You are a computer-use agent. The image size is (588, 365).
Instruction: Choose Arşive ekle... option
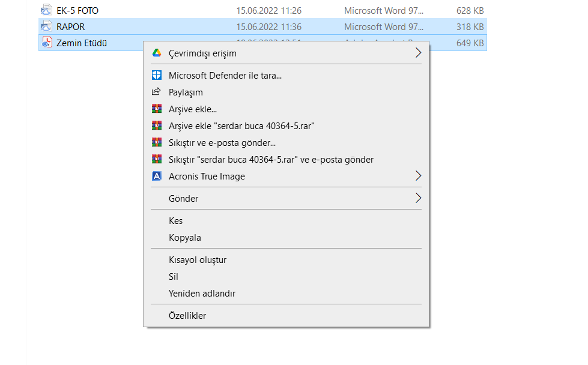[286, 109]
